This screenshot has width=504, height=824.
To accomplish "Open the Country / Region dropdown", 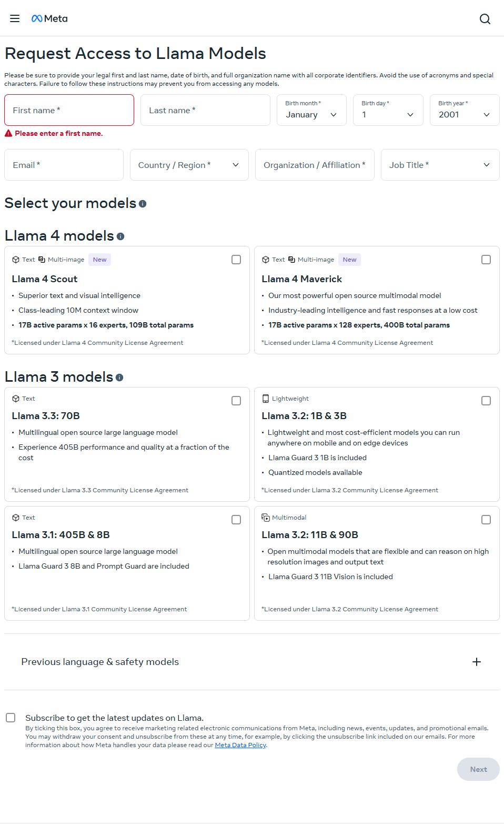I will [189, 165].
